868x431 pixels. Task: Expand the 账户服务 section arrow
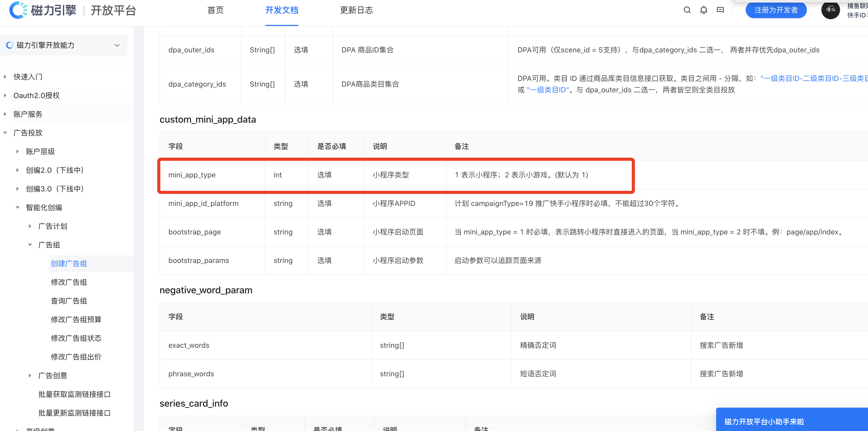5,114
